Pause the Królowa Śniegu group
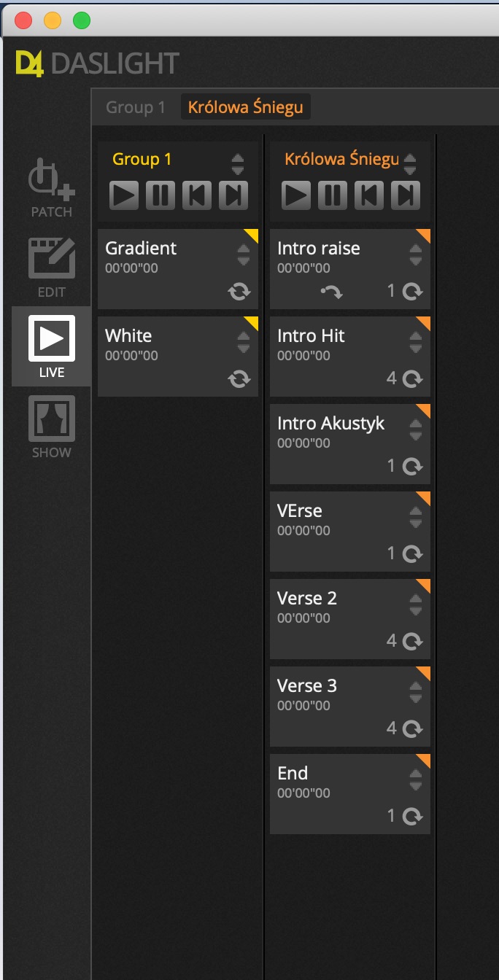The width and height of the screenshot is (499, 980). point(332,195)
